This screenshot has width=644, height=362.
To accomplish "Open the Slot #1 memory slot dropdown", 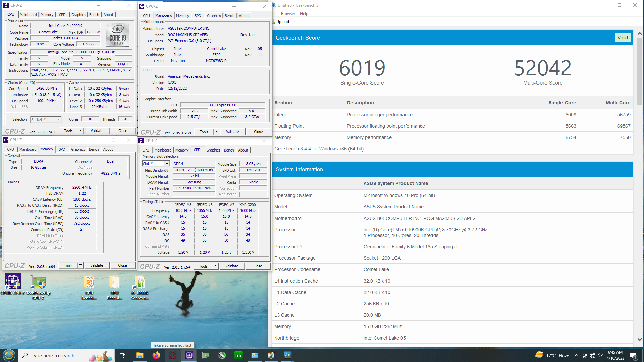I will [167, 164].
